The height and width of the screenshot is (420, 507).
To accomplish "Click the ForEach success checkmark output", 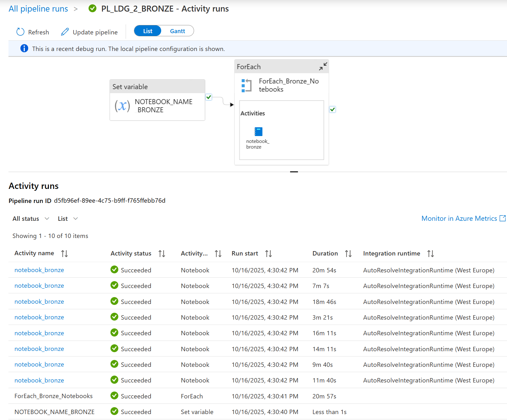I will click(332, 109).
